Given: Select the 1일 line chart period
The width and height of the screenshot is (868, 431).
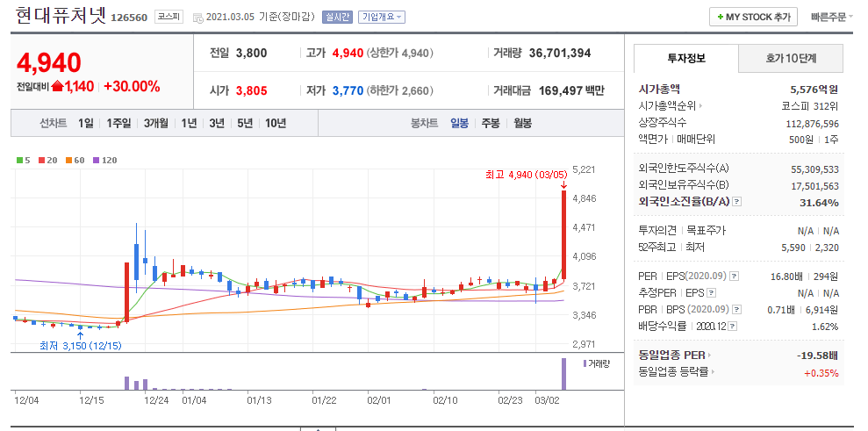Looking at the screenshot, I should click(x=86, y=123).
